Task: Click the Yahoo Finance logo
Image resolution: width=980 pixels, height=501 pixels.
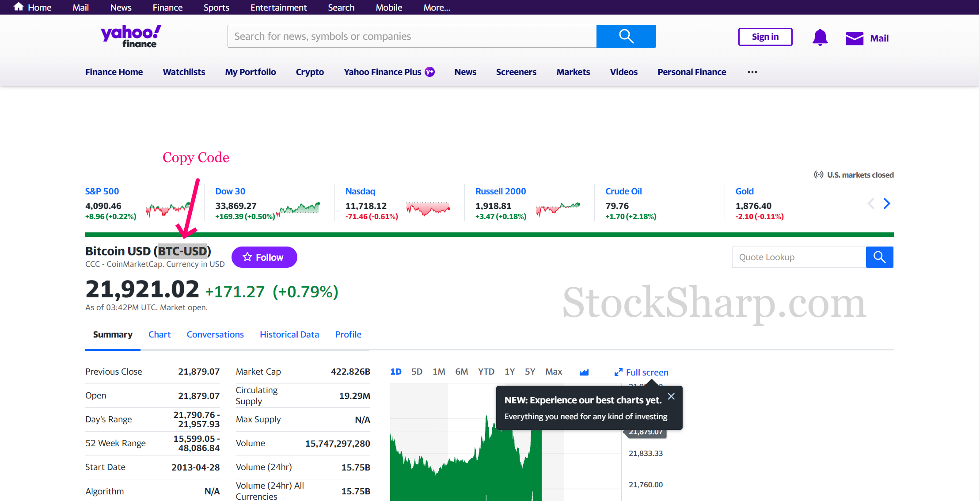Action: [131, 36]
